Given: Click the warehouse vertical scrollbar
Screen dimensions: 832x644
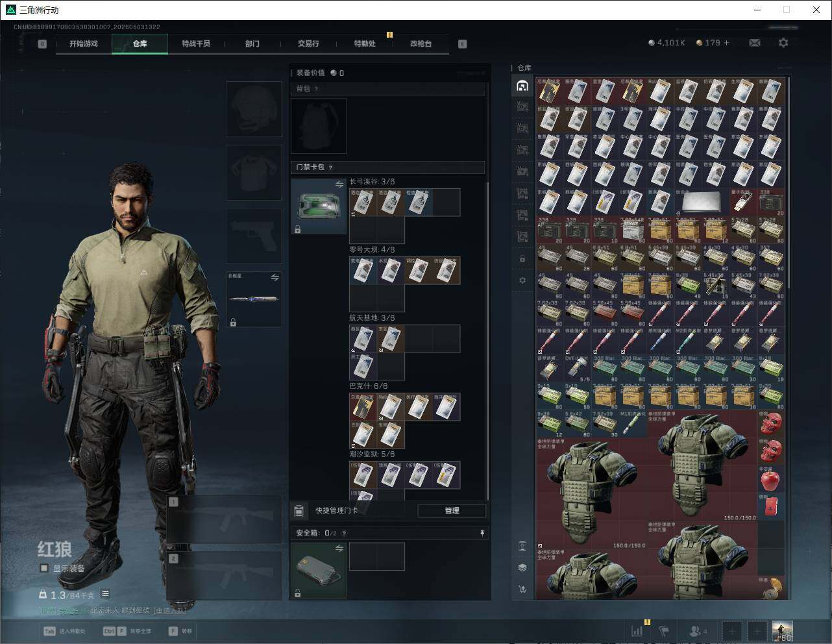Looking at the screenshot, I should click(789, 183).
